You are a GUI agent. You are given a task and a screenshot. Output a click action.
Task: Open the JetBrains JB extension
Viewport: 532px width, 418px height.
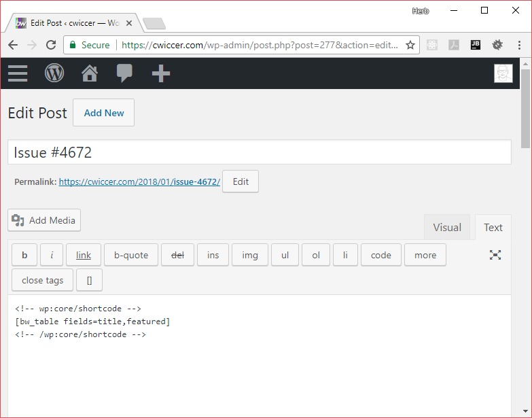pos(476,45)
